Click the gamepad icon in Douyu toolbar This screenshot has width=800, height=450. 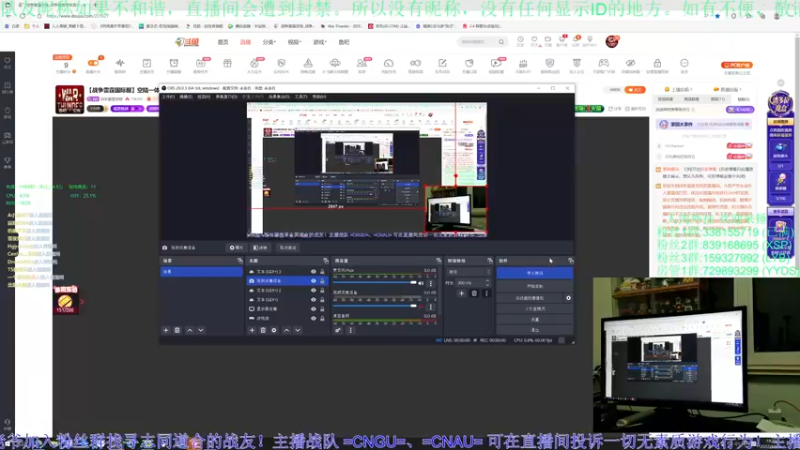click(x=604, y=63)
